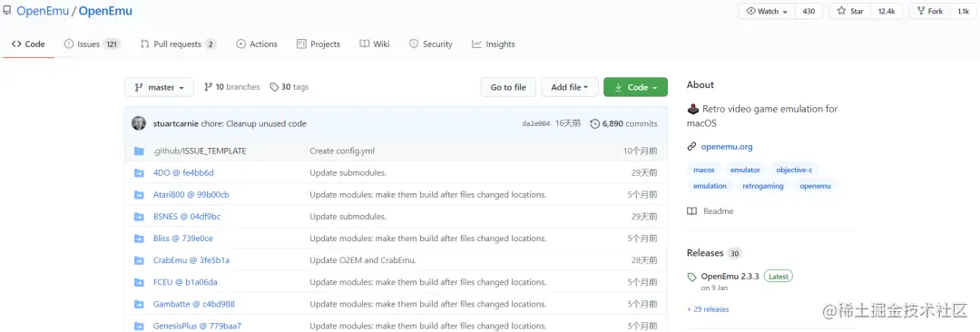Viewport: 980px width, 332px height.
Task: Fork the OpenEmu repository
Action: [929, 11]
